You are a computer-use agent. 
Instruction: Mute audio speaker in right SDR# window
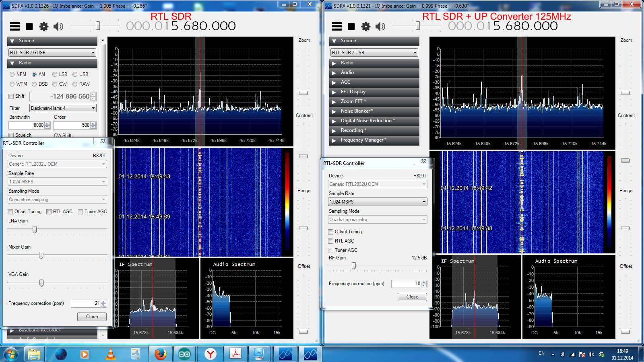point(380,27)
